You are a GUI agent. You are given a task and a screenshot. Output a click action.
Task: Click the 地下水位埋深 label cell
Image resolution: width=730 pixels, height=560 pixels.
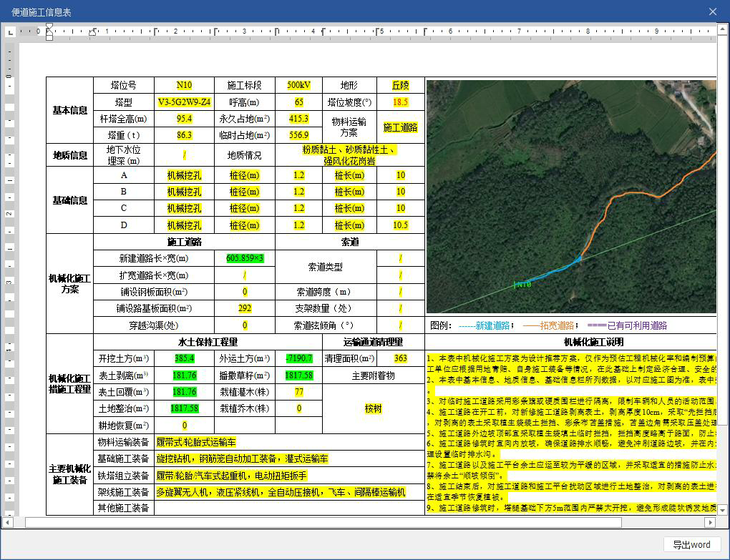click(124, 155)
